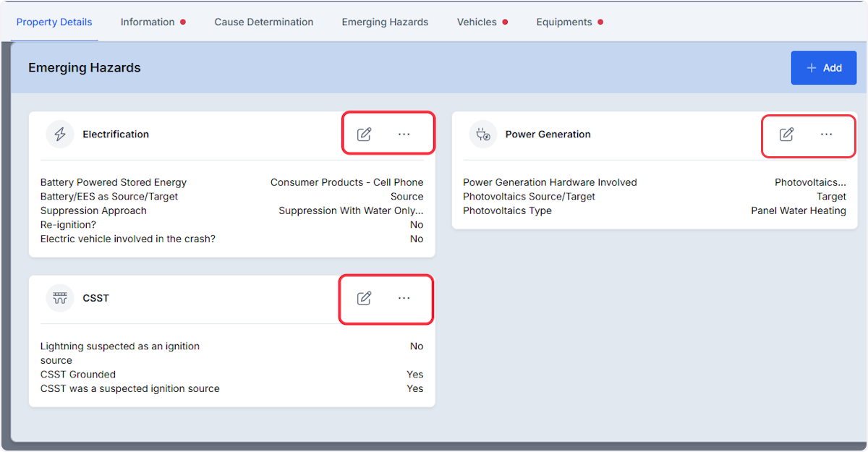Click the Re-ignition? label
Viewport: 868px width, 452px height.
point(68,225)
